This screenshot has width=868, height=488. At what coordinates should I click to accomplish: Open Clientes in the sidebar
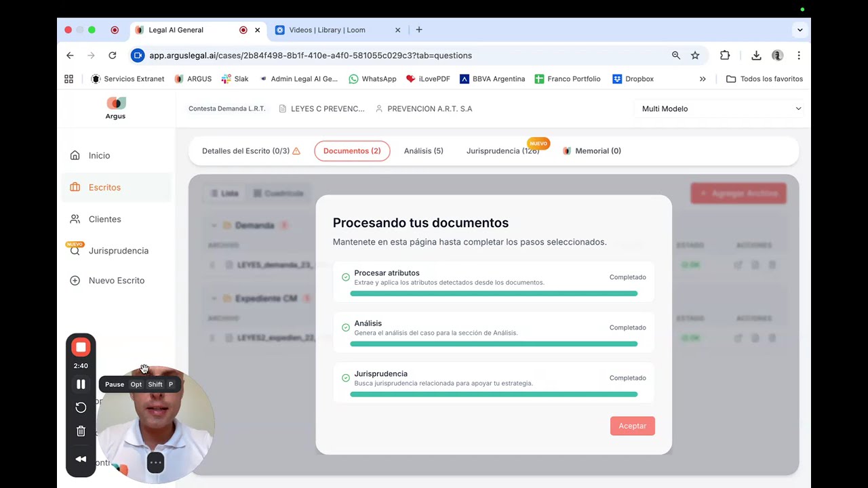tap(117, 219)
